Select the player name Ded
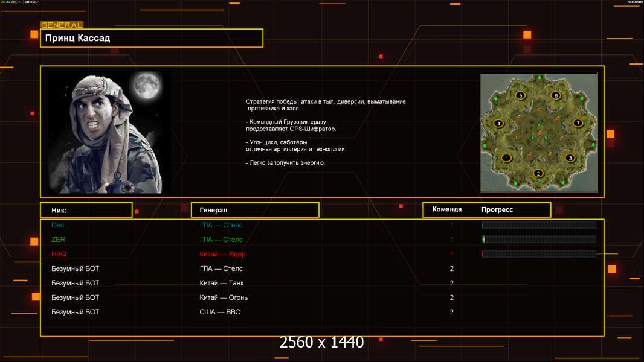Viewport: 644px width, 362px height. click(57, 225)
